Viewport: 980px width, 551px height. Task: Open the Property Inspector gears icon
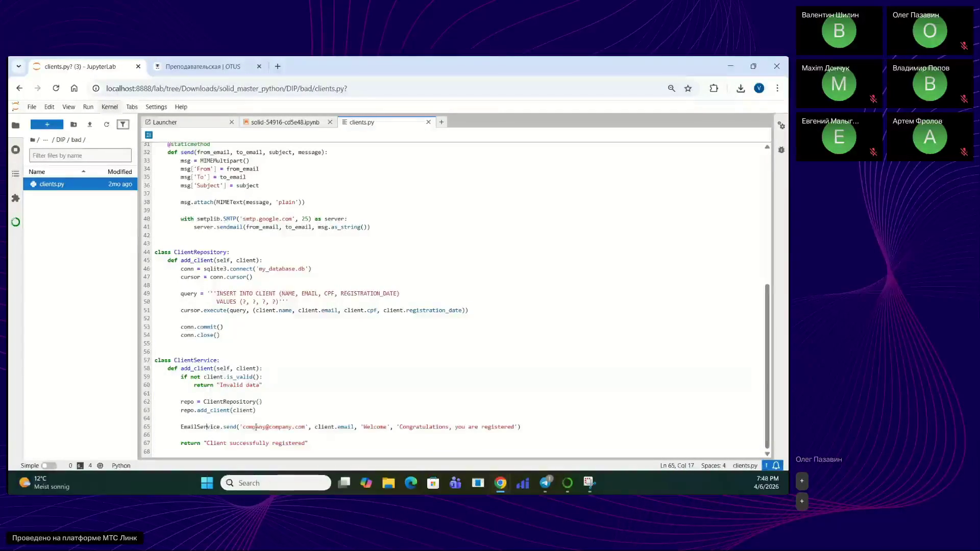point(781,126)
